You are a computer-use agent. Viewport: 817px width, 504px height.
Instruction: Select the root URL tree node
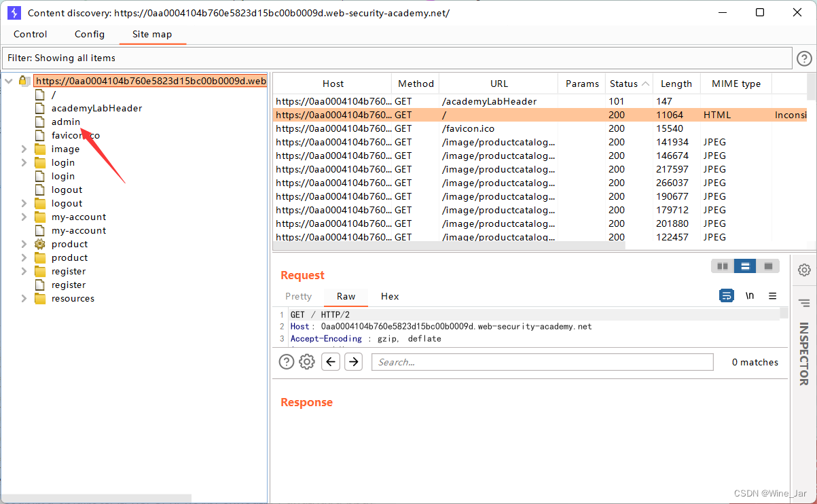(x=151, y=81)
